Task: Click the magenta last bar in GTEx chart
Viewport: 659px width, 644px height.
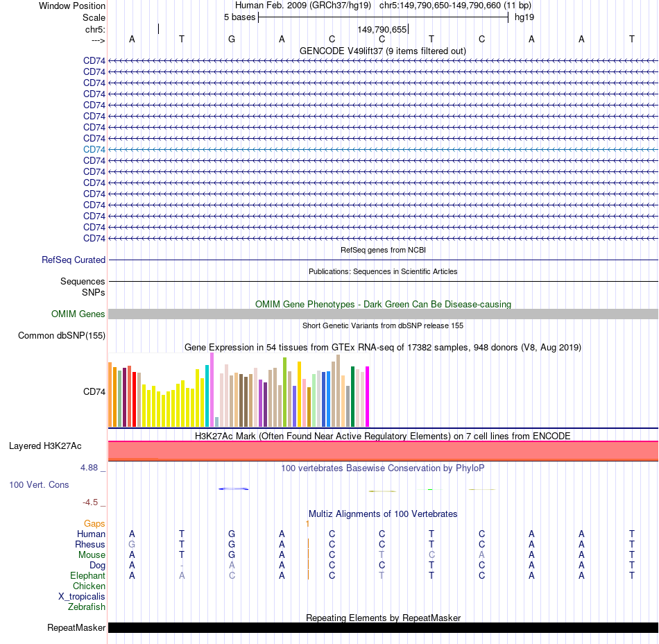Action: click(x=368, y=397)
